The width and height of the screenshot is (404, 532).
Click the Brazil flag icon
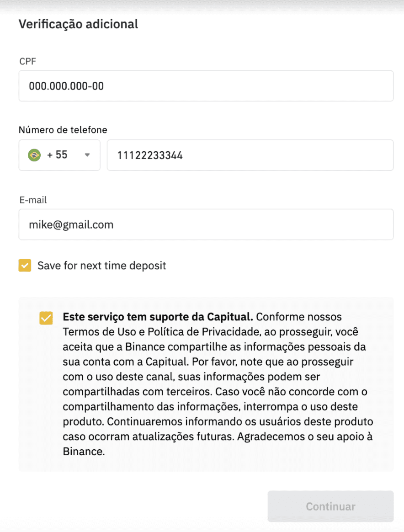(34, 155)
